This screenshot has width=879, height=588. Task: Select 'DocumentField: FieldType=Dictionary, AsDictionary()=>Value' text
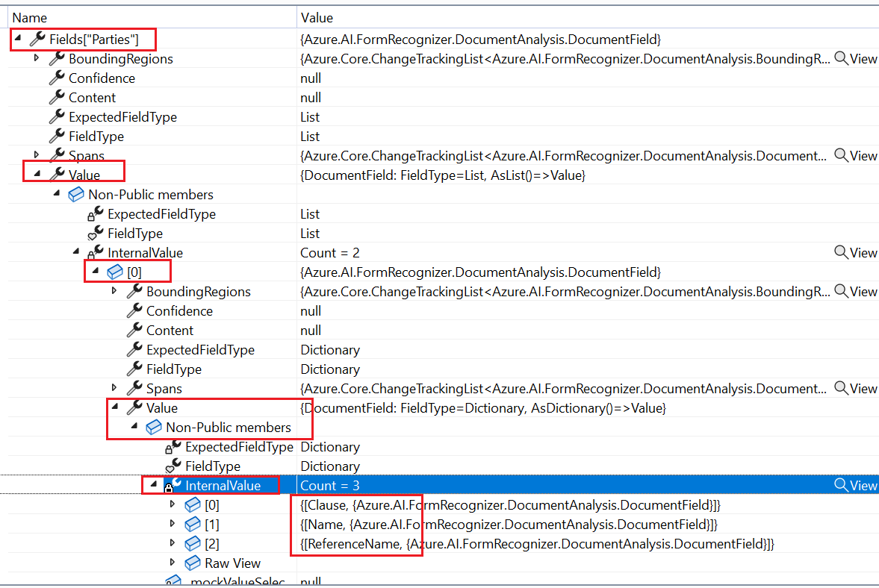point(483,408)
